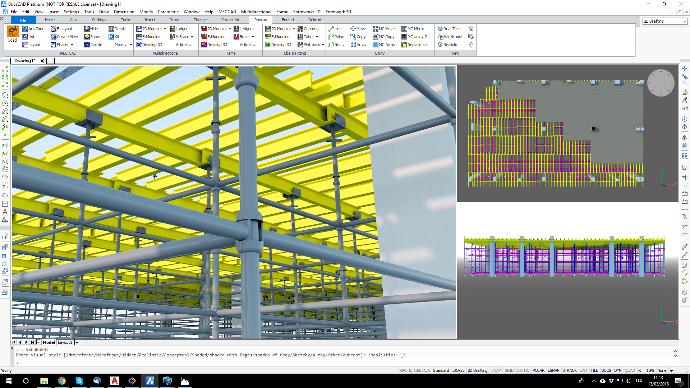Jump to first layout using tab arrow

pos(15,342)
